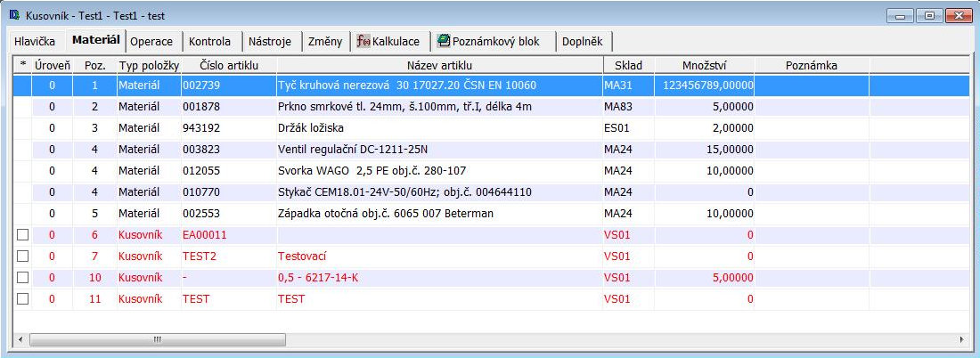Open the Poznámkový blok tab with notebook icon
This screenshot has height=358, width=980.
493,41
